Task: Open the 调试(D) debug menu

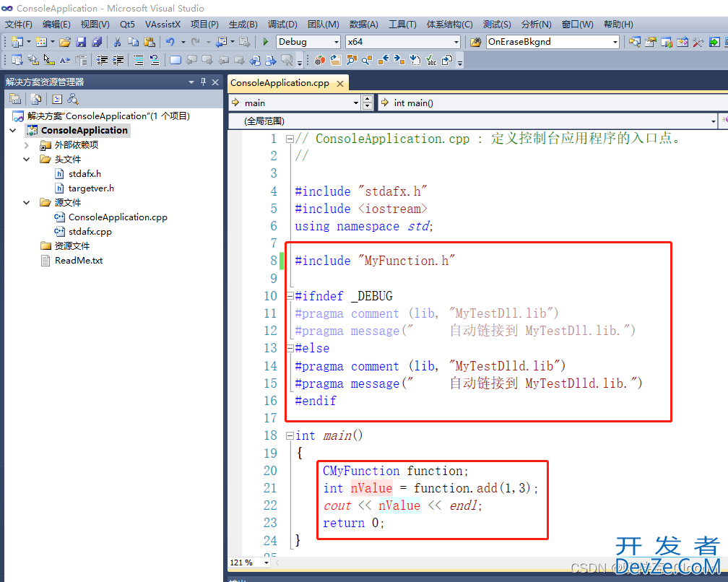Action: click(x=282, y=24)
